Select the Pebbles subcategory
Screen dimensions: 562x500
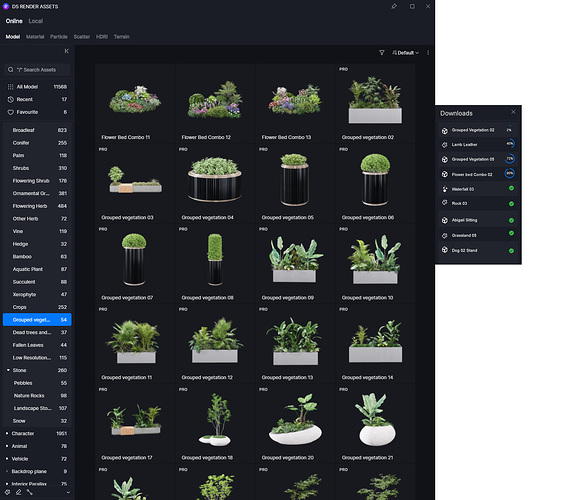tap(37, 383)
